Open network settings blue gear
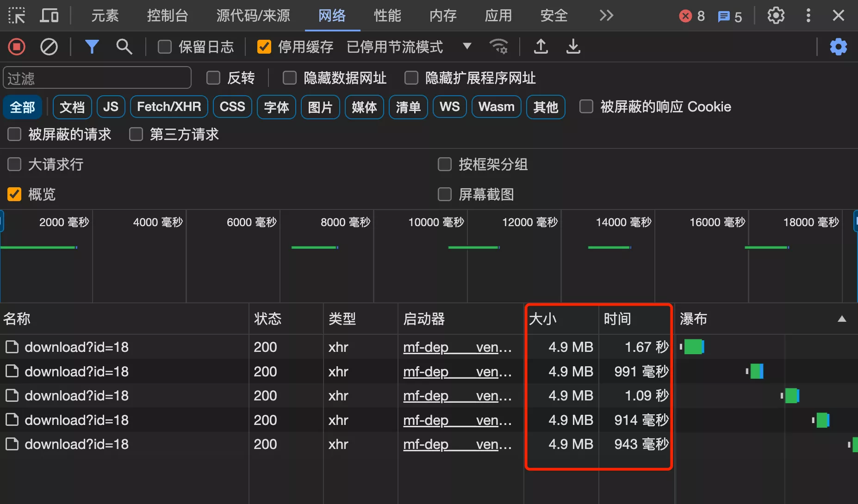Viewport: 858px width, 504px height. [838, 47]
